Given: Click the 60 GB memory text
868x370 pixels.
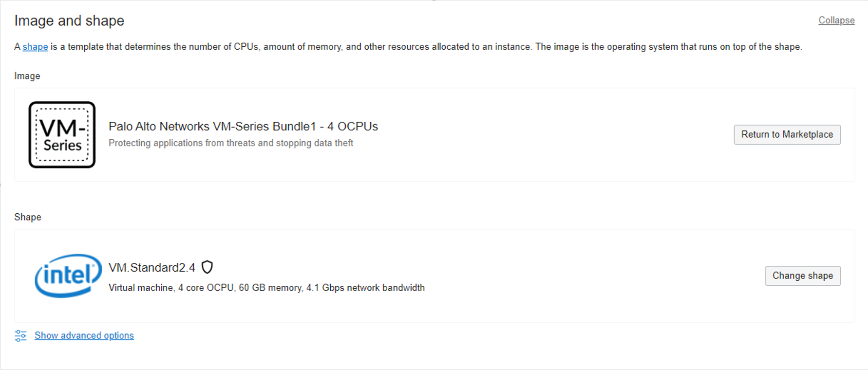Looking at the screenshot, I should pyautogui.click(x=270, y=288).
